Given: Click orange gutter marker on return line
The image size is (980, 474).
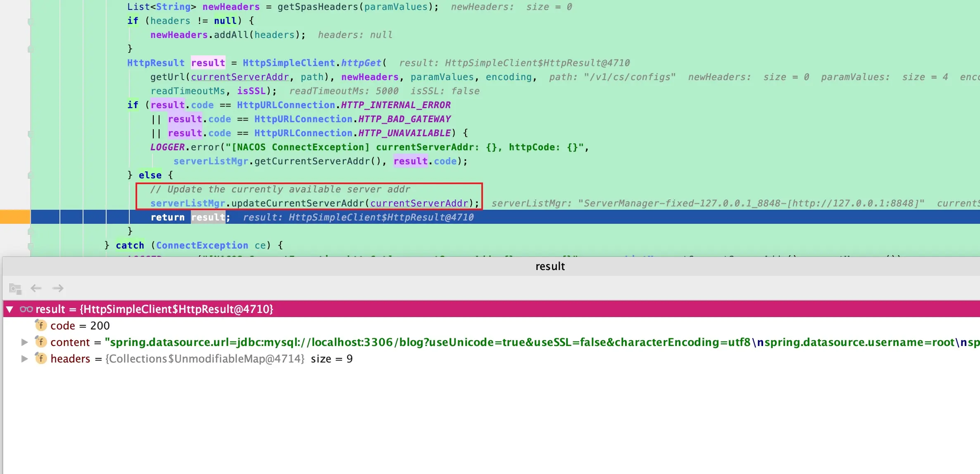Looking at the screenshot, I should tap(15, 217).
